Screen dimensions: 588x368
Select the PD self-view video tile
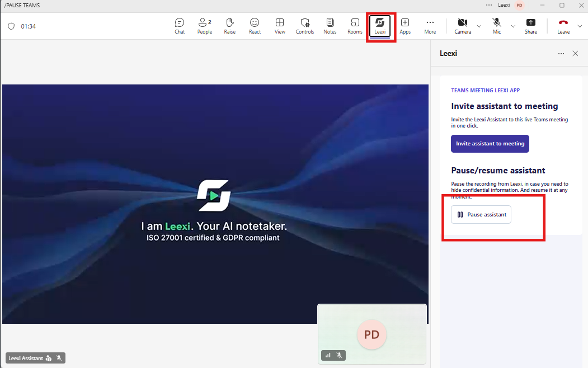[x=371, y=334]
